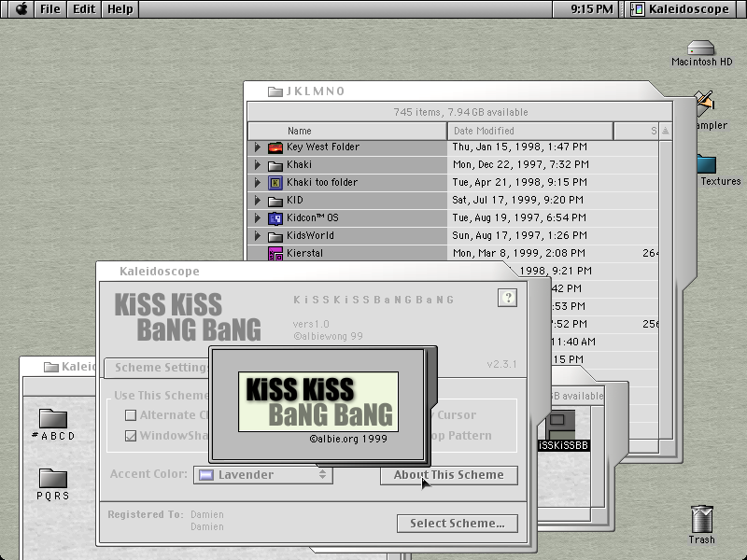The height and width of the screenshot is (560, 747).
Task: Expand the Khaki folder row
Action: click(258, 165)
